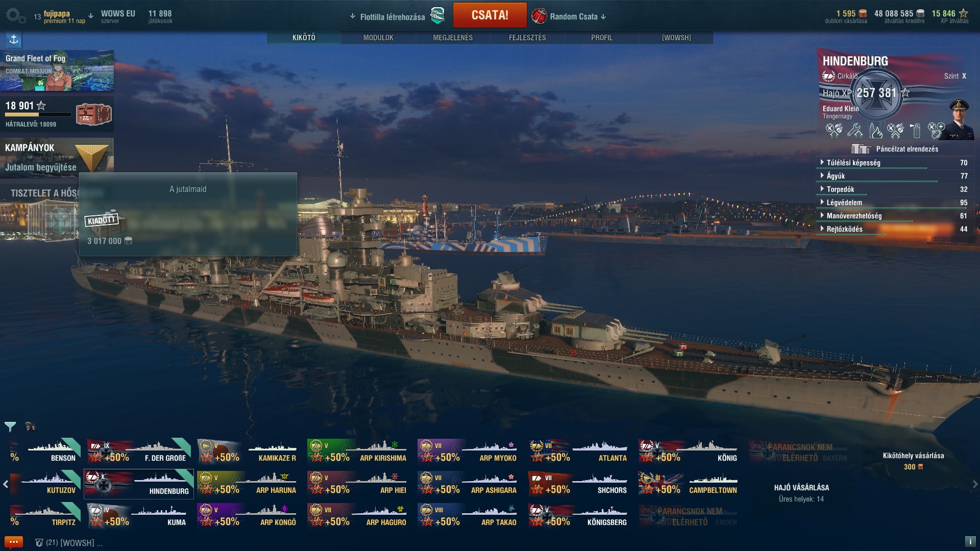This screenshot has width=980, height=551.
Task: Open the settings gear menu
Action: (x=15, y=16)
